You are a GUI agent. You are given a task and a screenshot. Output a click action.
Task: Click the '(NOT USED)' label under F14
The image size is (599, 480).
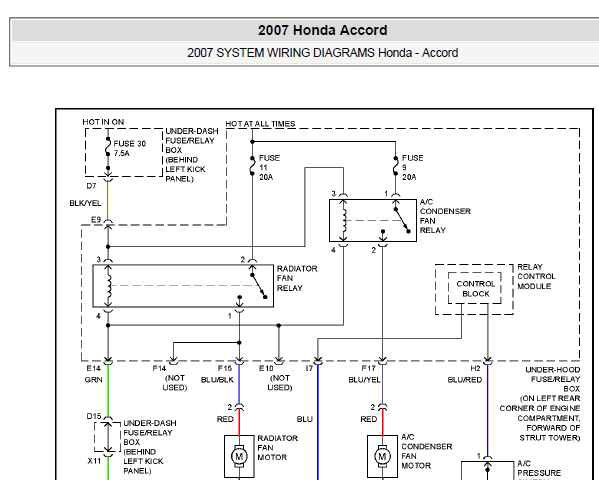tap(175, 383)
